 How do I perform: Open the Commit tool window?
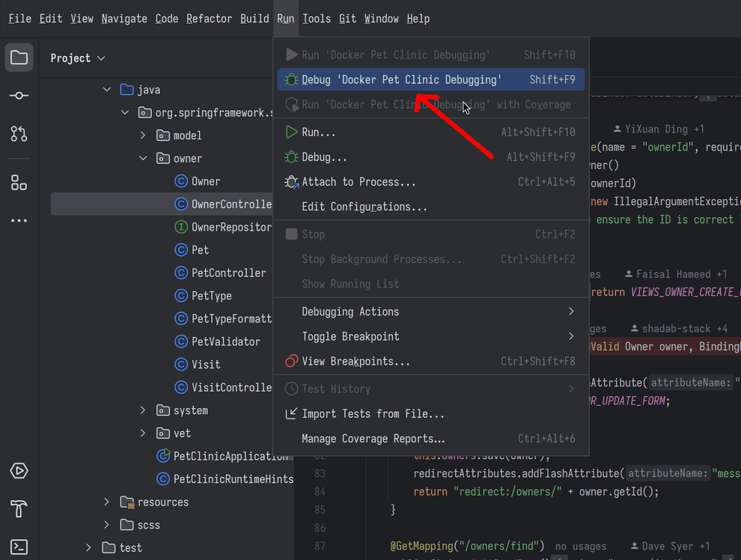[19, 95]
